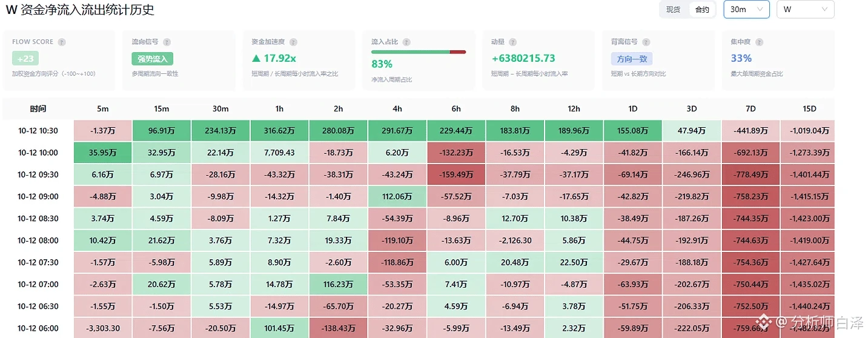Click the W 资金净流入流出统计历史 page title
Screen dimensions: 868x338
[x=79, y=10]
